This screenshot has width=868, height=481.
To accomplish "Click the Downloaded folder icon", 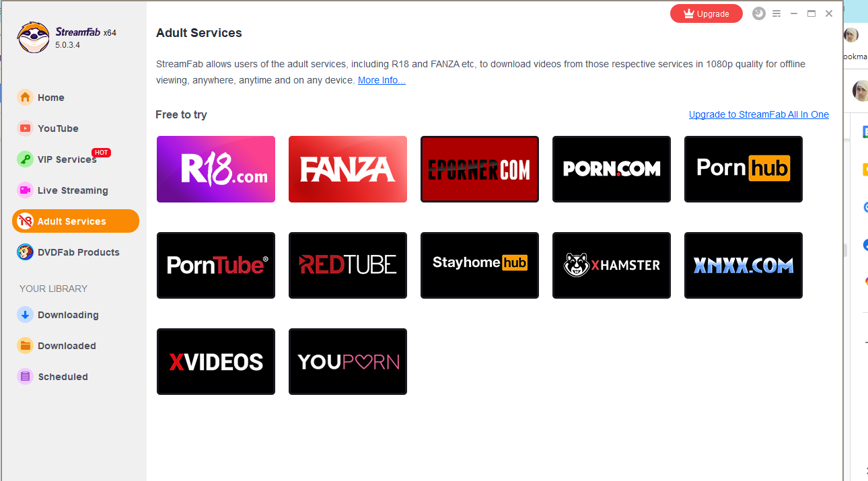I will 25,346.
